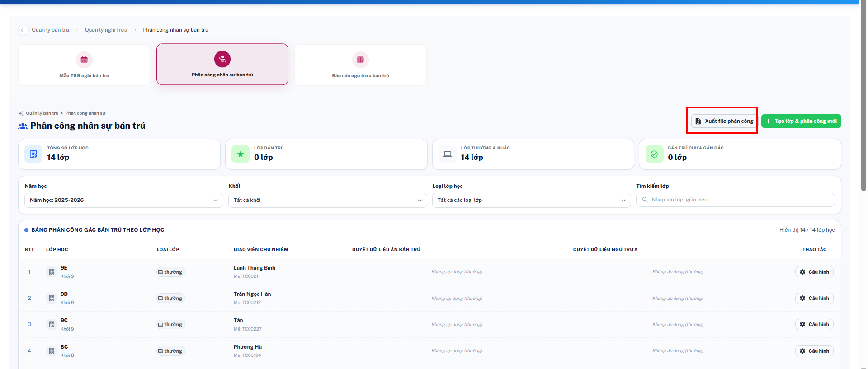Click Tạo lớp & phân công mới button

coord(801,121)
